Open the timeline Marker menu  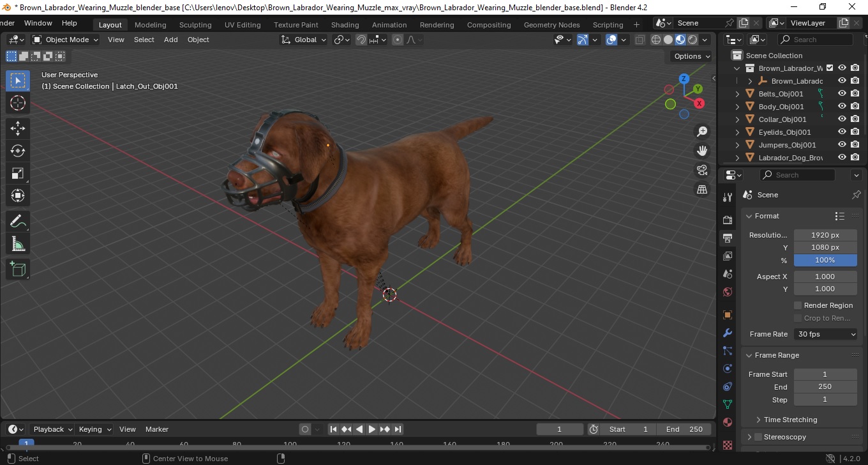[156, 429]
